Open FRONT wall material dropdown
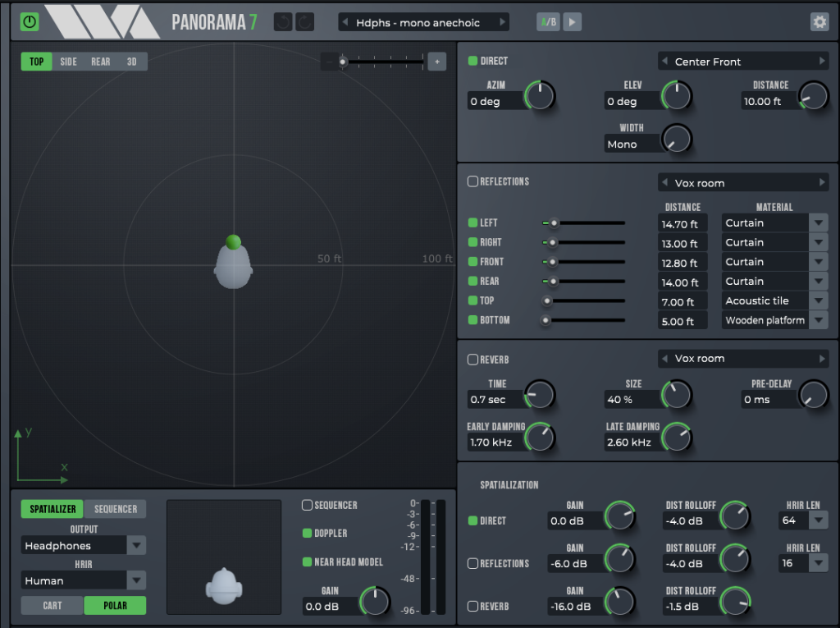The width and height of the screenshot is (840, 628). pos(774,262)
